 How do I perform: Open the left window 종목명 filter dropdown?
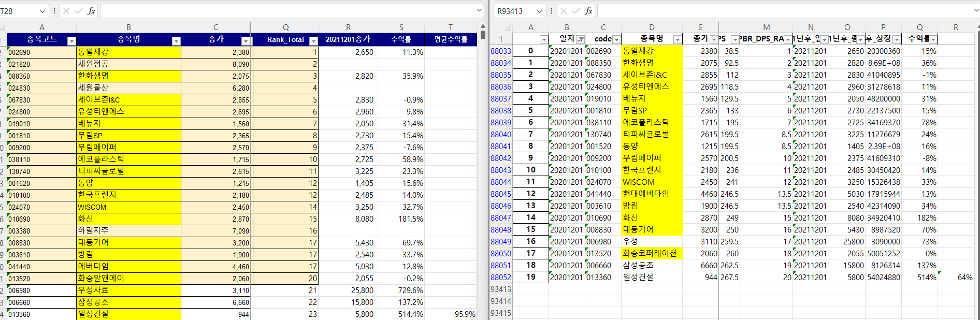point(176,40)
